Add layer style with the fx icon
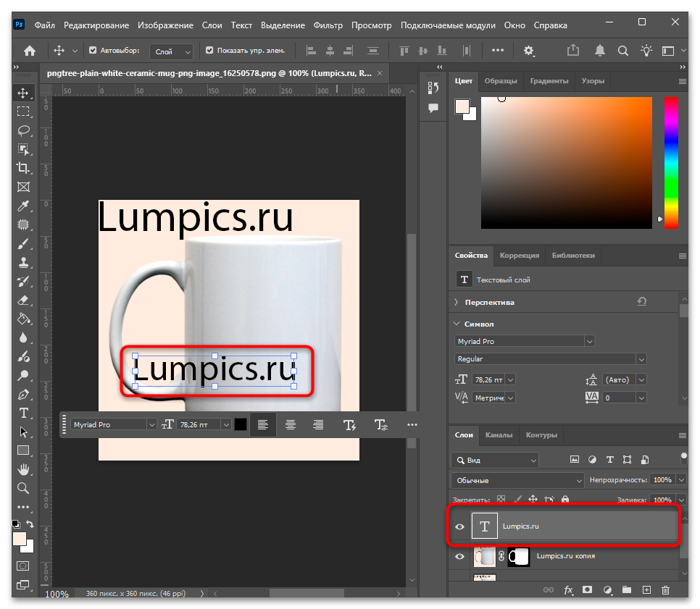Image resolution: width=700 pixels, height=609 pixels. click(x=568, y=590)
